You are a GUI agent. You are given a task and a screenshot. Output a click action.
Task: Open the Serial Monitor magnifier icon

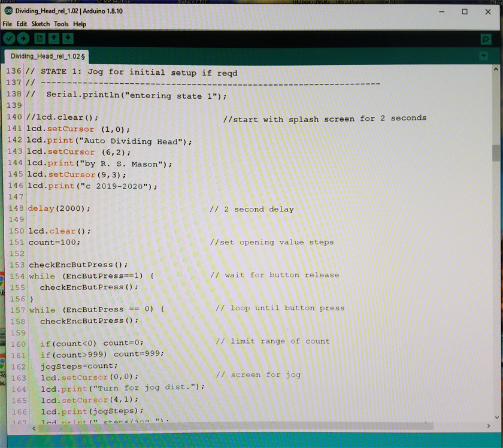pyautogui.click(x=486, y=39)
